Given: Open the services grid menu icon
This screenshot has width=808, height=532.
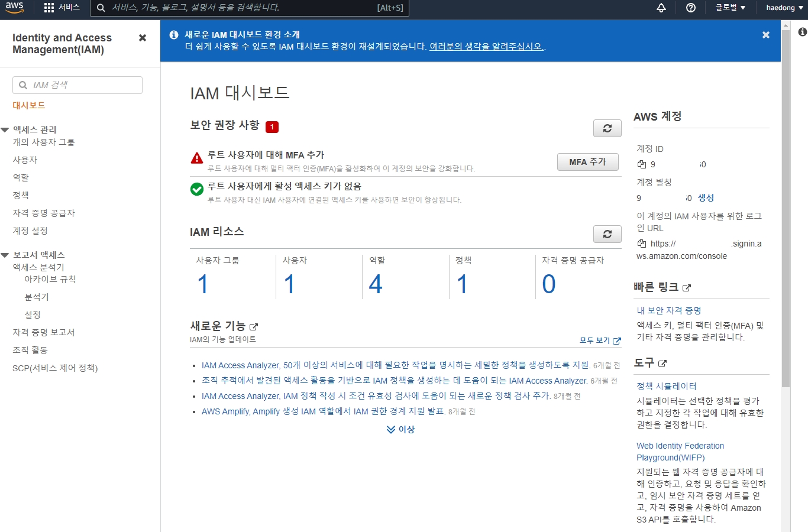Looking at the screenshot, I should tap(49, 8).
